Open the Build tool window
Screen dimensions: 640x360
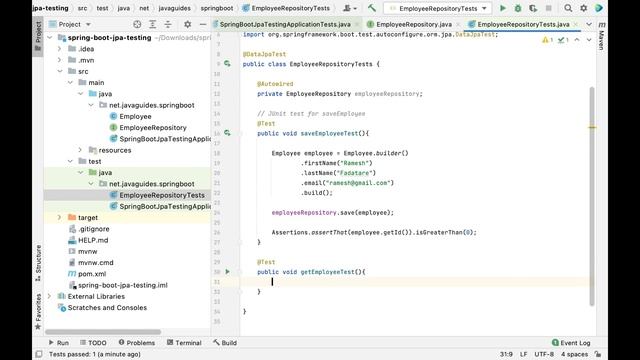pos(225,343)
